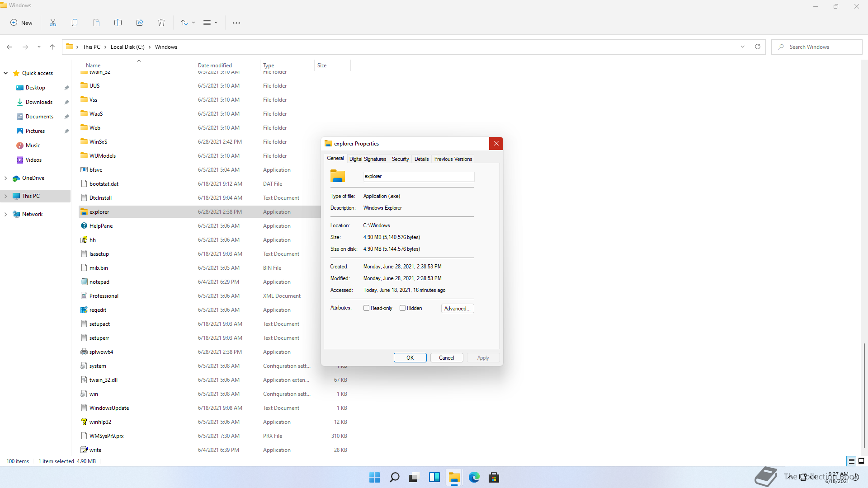The width and height of the screenshot is (868, 488).
Task: Open the address bar history dropdown
Action: (x=743, y=47)
